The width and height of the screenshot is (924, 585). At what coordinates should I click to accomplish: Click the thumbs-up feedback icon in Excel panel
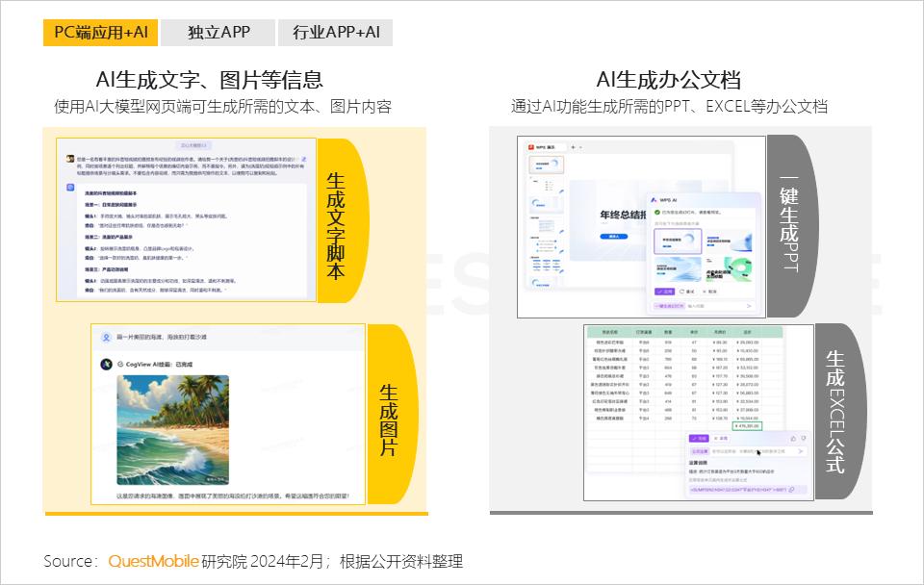(792, 438)
